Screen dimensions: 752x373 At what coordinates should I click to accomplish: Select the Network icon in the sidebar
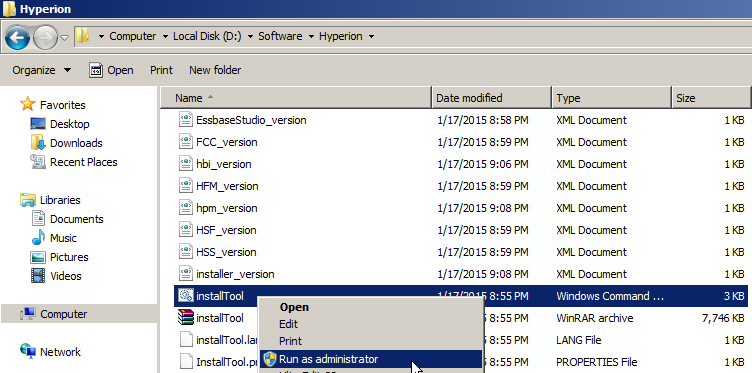(x=28, y=351)
